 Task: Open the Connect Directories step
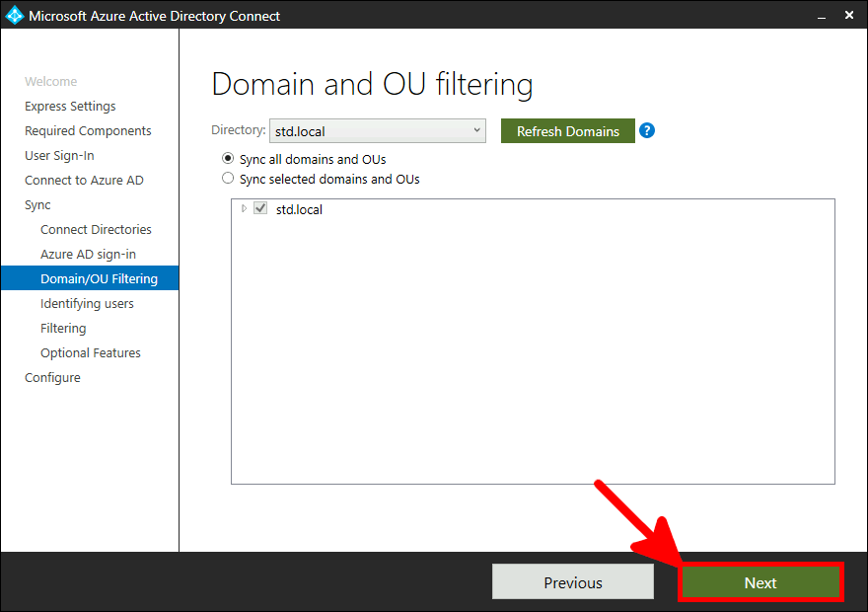tap(96, 229)
